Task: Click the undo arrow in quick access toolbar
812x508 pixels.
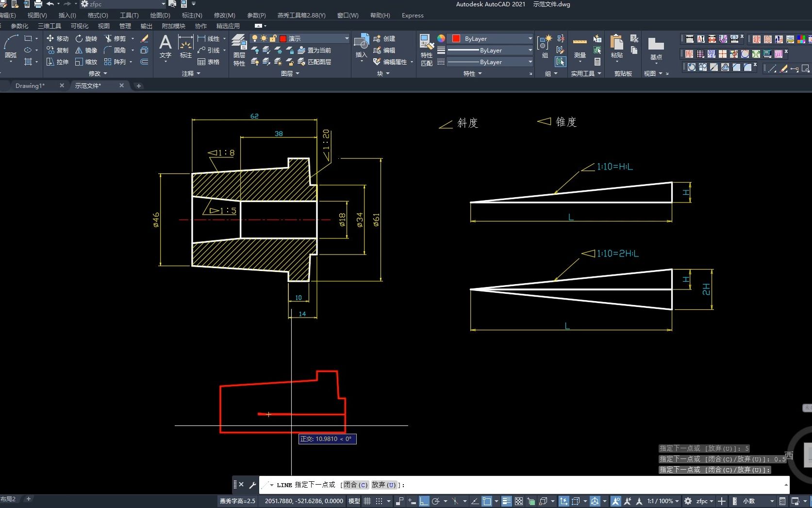Action: point(50,4)
